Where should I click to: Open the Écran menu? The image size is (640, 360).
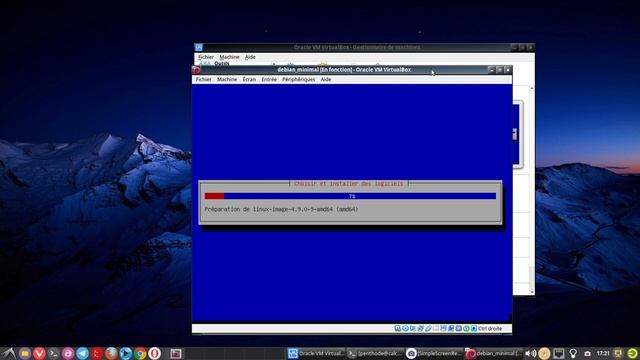(249, 80)
